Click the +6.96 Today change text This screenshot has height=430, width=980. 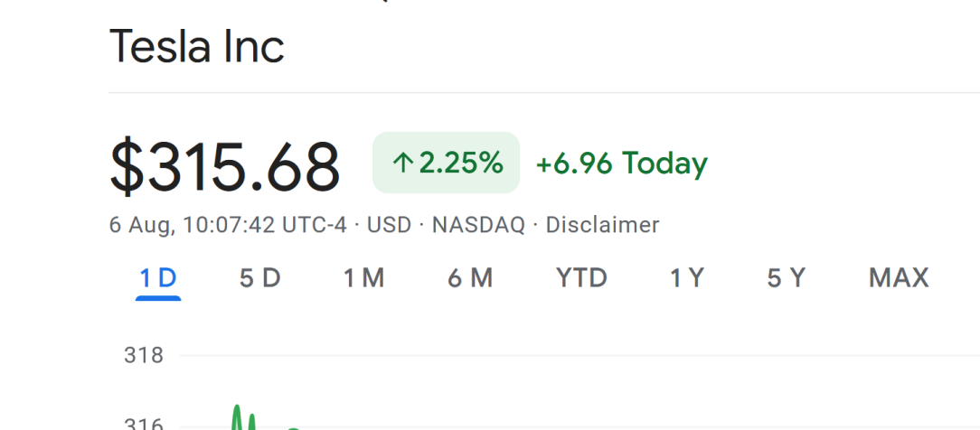(622, 163)
